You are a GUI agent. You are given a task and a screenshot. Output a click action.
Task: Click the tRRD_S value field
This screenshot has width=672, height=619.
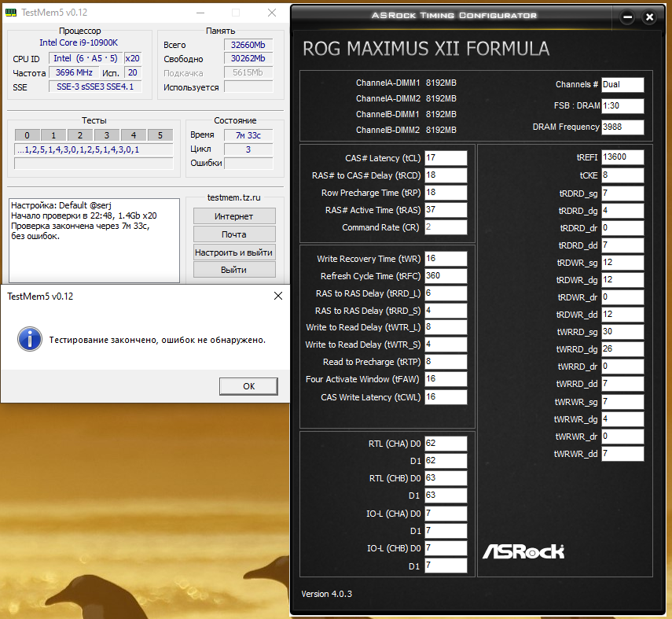[446, 311]
